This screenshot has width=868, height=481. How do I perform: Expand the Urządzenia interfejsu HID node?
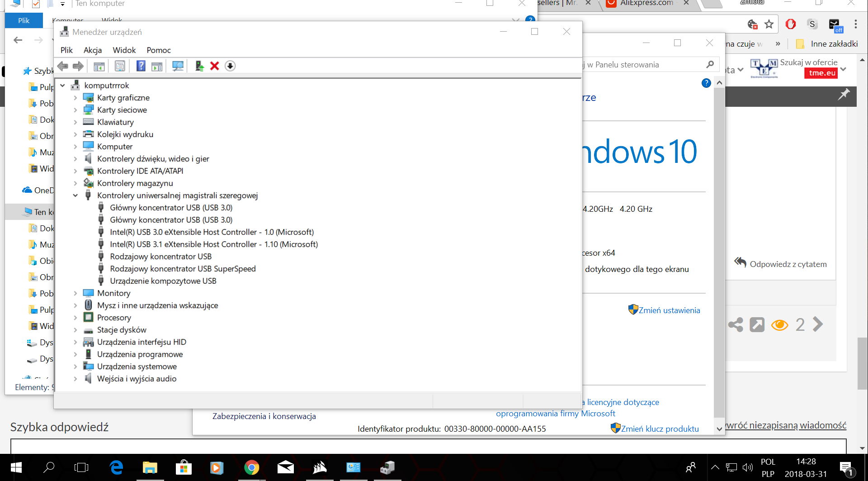(75, 342)
